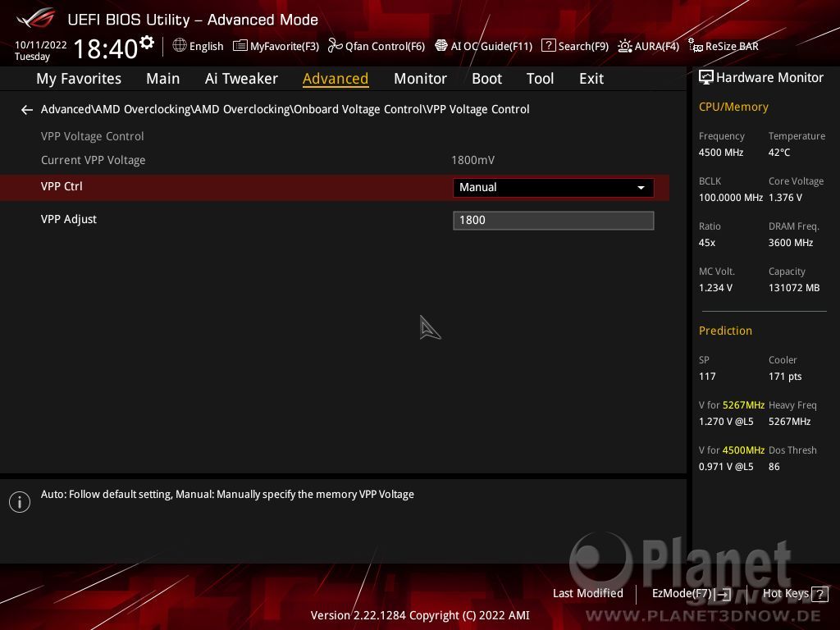840x630 pixels.
Task: Switch to the Main tab
Action: tap(163, 79)
